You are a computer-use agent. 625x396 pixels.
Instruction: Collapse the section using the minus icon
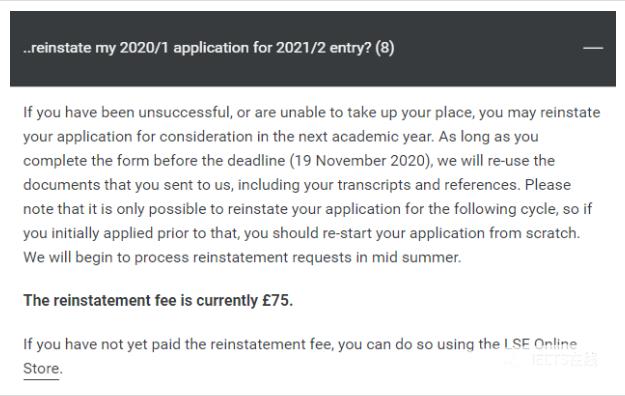tap(593, 48)
